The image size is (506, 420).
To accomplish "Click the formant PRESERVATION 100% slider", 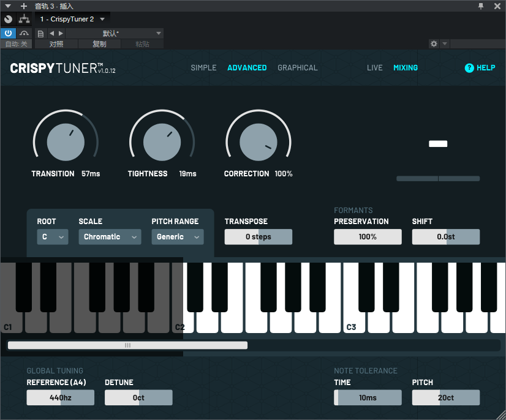I will (x=368, y=237).
